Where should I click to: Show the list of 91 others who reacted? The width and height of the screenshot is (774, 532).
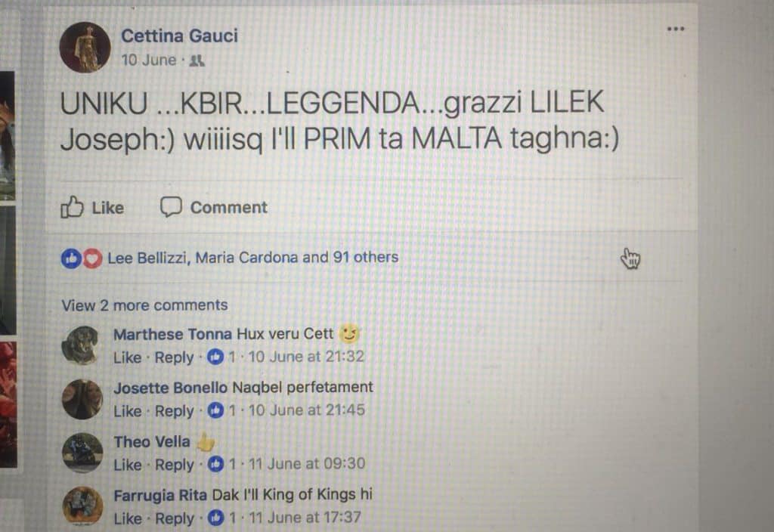(366, 257)
